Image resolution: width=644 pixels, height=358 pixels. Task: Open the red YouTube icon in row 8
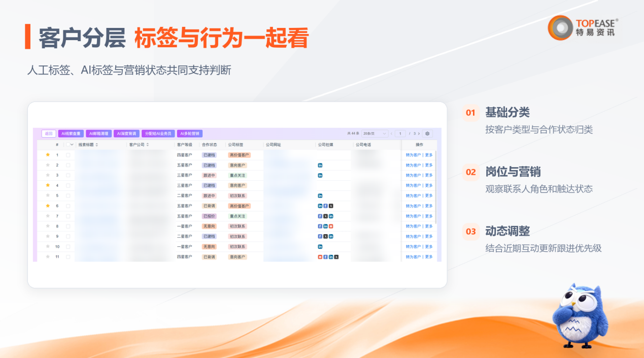(x=331, y=226)
